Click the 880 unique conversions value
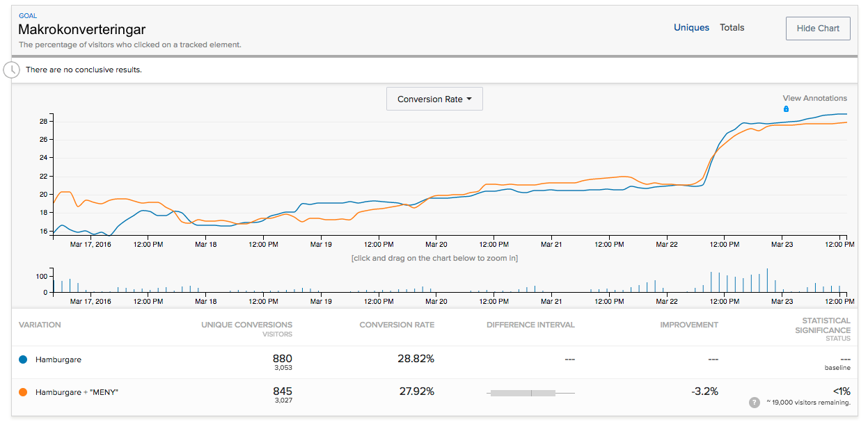868x445 pixels. click(283, 359)
